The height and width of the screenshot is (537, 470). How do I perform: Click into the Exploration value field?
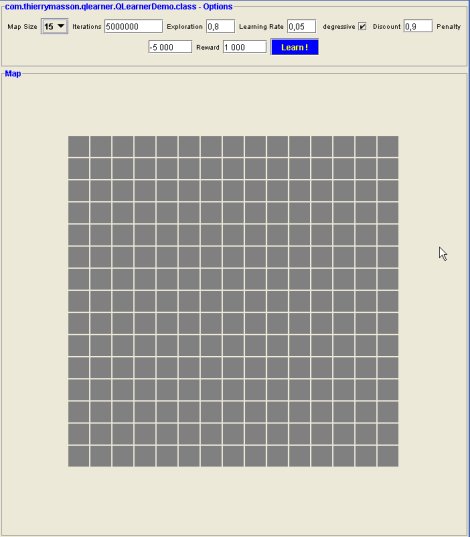pos(221,26)
